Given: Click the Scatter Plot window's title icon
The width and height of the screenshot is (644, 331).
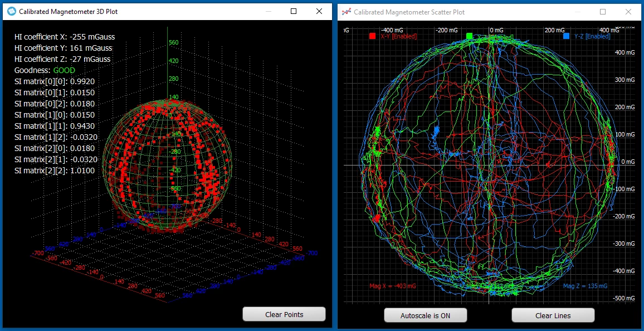Looking at the screenshot, I should [x=346, y=12].
